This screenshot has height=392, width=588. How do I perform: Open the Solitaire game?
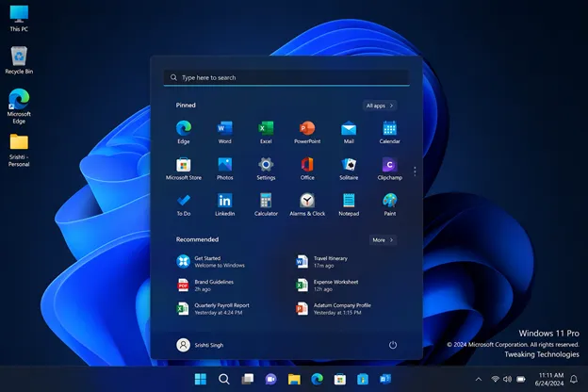[x=349, y=169]
